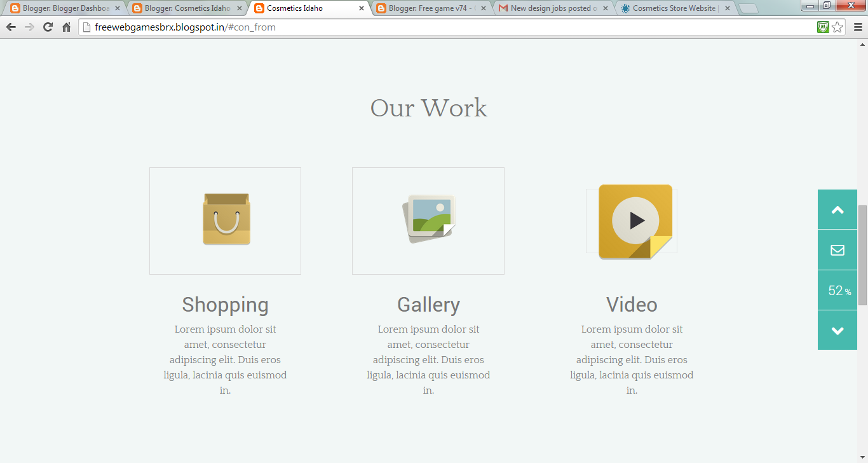Close the New design jobs Gmail tab
Screen dimensions: 868x463
tap(606, 8)
